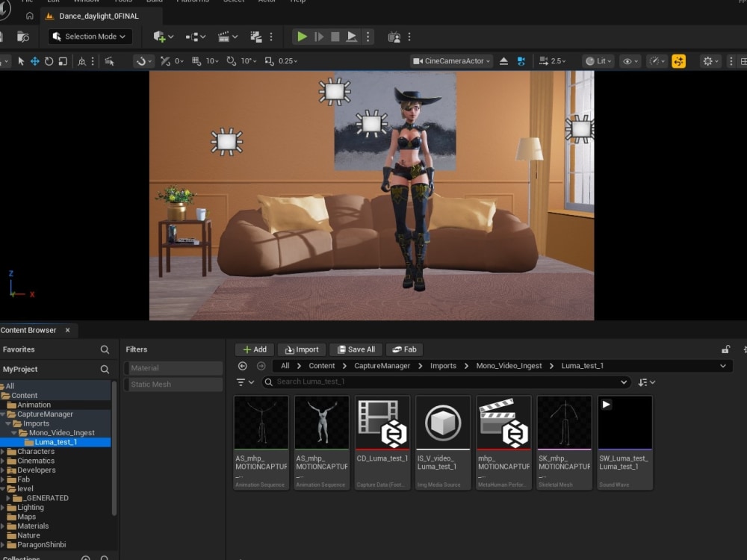
Task: Select SW_Luma_test_1 sound wave asset
Action: tap(624, 442)
